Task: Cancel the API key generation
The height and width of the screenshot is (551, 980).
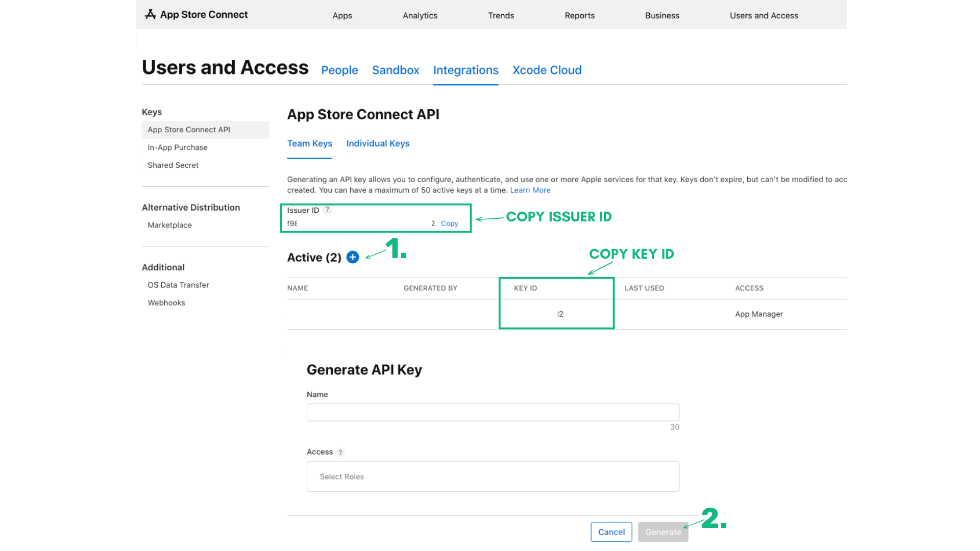Action: 611,532
